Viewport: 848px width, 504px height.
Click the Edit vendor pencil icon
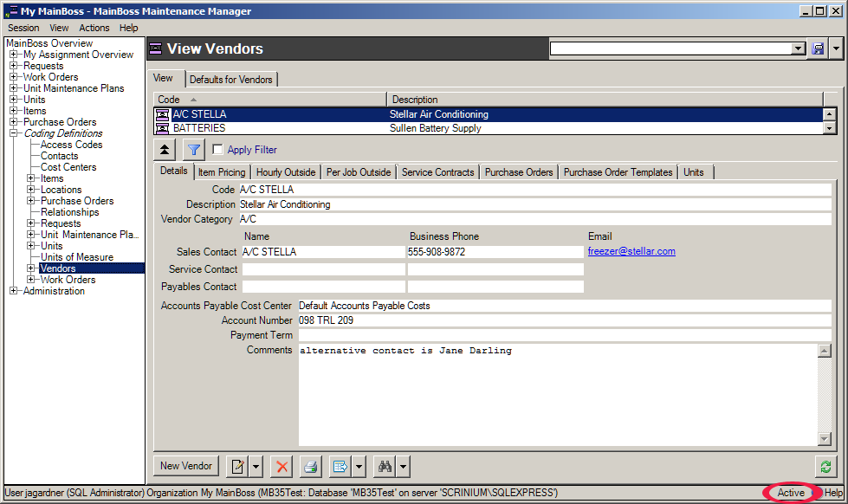(237, 466)
